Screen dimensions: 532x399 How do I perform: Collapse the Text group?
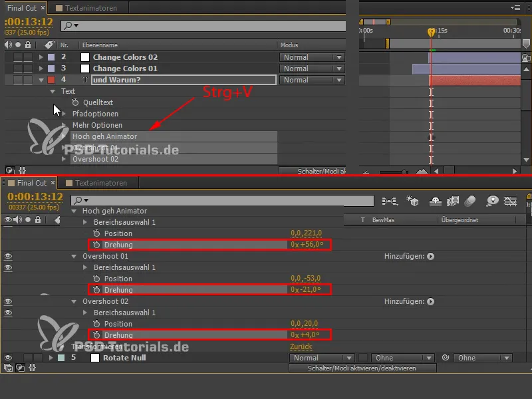(53, 91)
